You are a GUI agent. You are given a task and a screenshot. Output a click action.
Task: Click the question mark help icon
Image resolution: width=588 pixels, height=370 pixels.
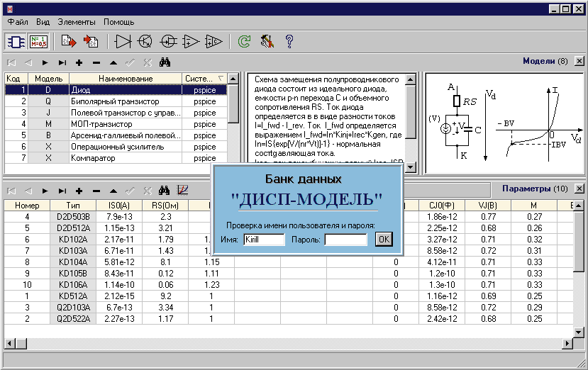(289, 42)
